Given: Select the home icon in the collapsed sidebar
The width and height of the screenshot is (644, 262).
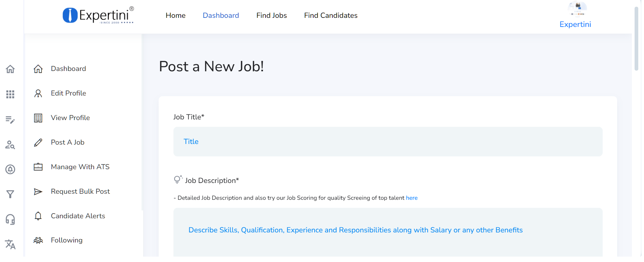Looking at the screenshot, I should [x=10, y=69].
